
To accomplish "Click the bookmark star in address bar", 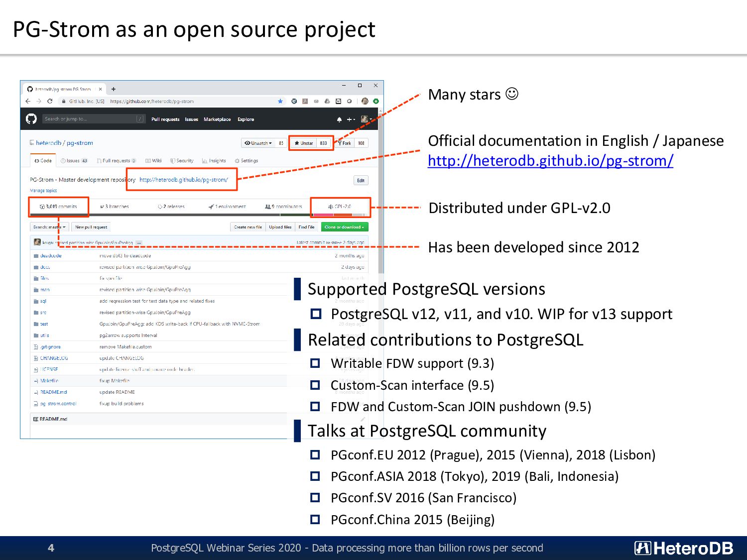I will tap(280, 101).
